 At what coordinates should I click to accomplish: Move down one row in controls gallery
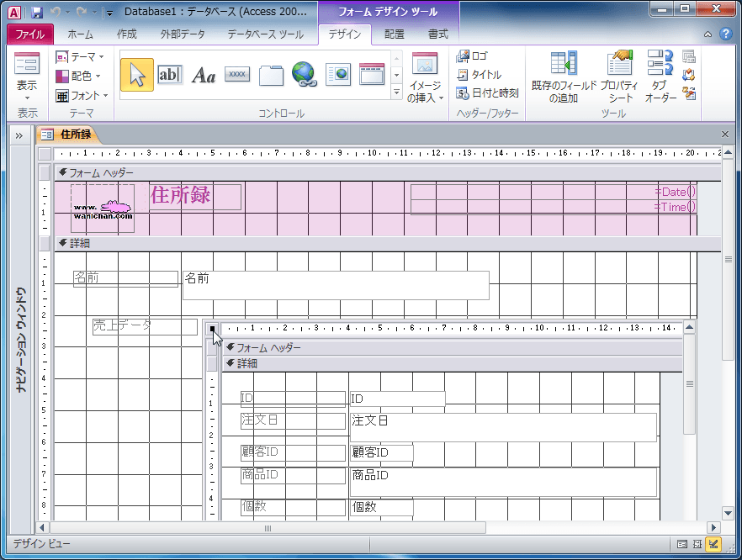[396, 75]
